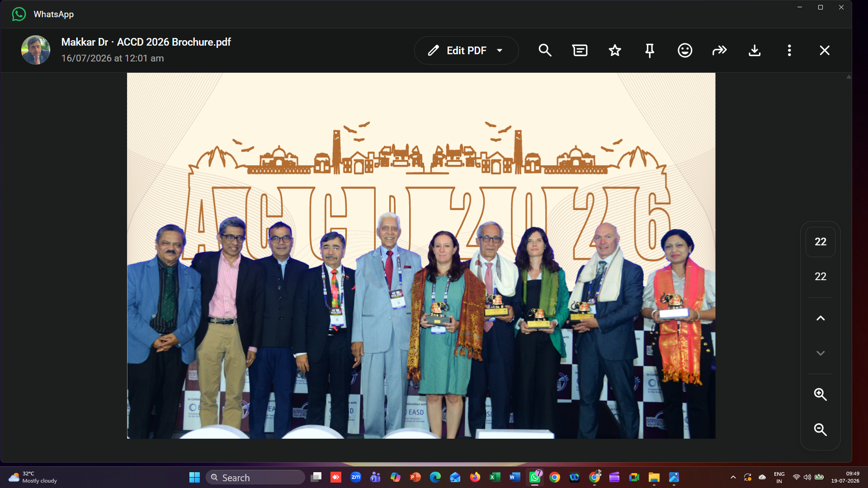Launch PowerPoint from the taskbar

[x=415, y=477]
